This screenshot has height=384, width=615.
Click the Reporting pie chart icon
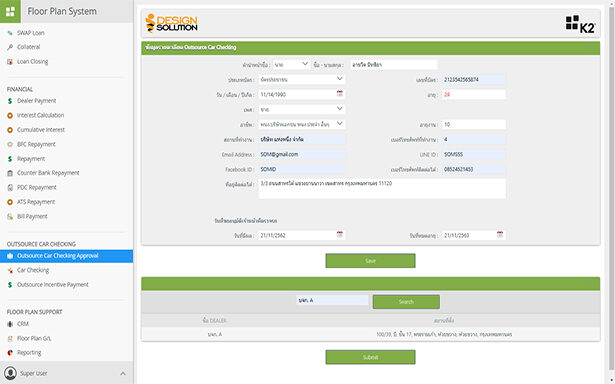[x=10, y=353]
